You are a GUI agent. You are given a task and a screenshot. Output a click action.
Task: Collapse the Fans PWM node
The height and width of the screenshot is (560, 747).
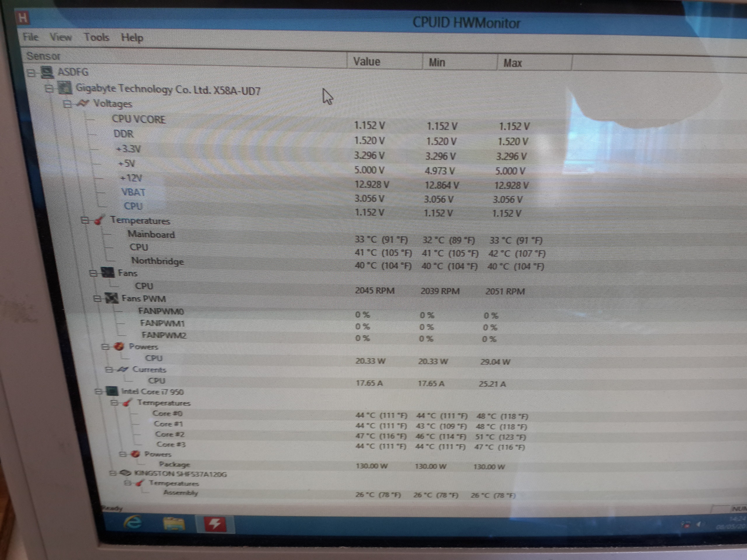pos(97,299)
